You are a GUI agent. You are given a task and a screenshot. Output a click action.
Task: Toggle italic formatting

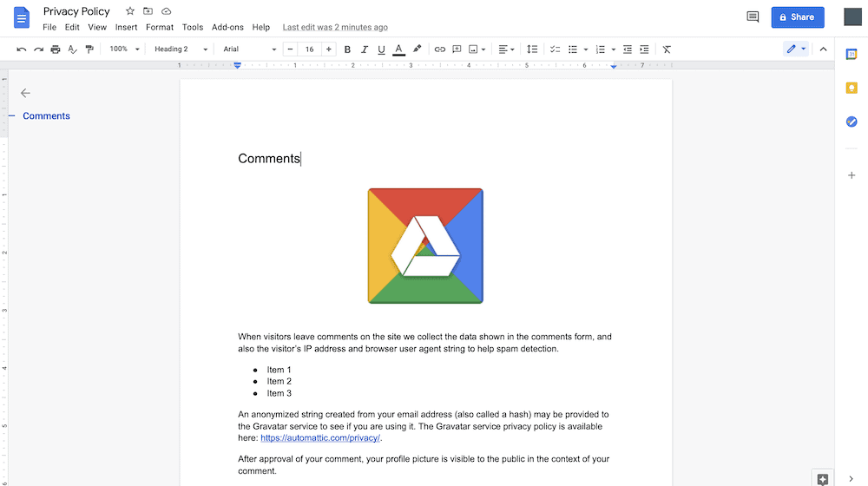(x=365, y=49)
